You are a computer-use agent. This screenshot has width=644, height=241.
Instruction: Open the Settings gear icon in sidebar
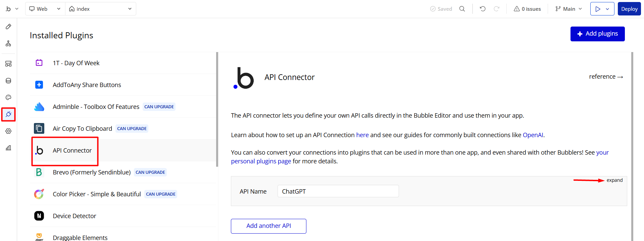(8, 131)
